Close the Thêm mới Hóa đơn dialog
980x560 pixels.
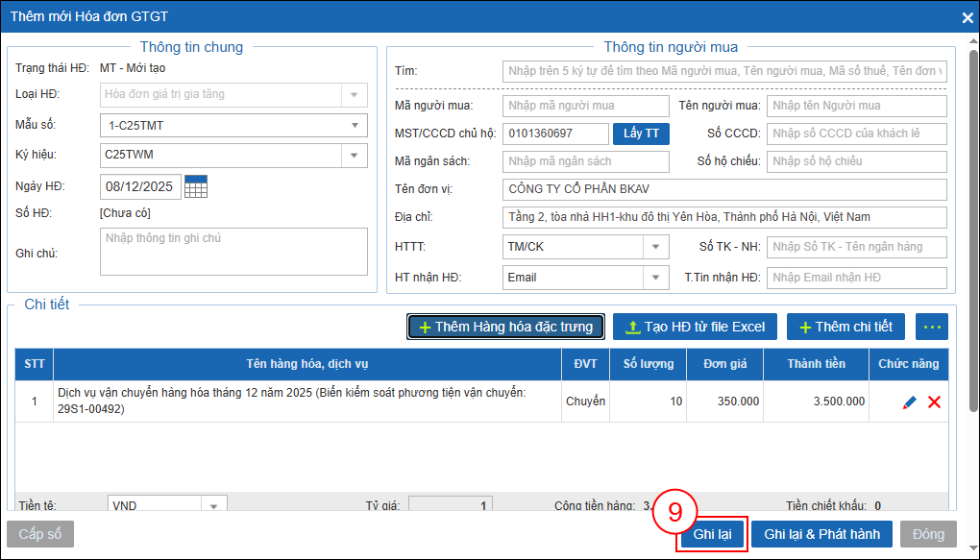[968, 17]
